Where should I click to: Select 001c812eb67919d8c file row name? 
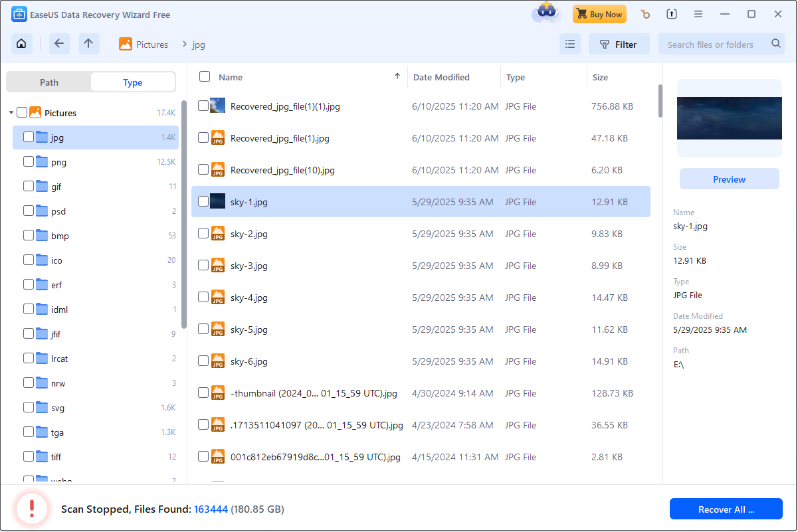pyautogui.click(x=316, y=457)
